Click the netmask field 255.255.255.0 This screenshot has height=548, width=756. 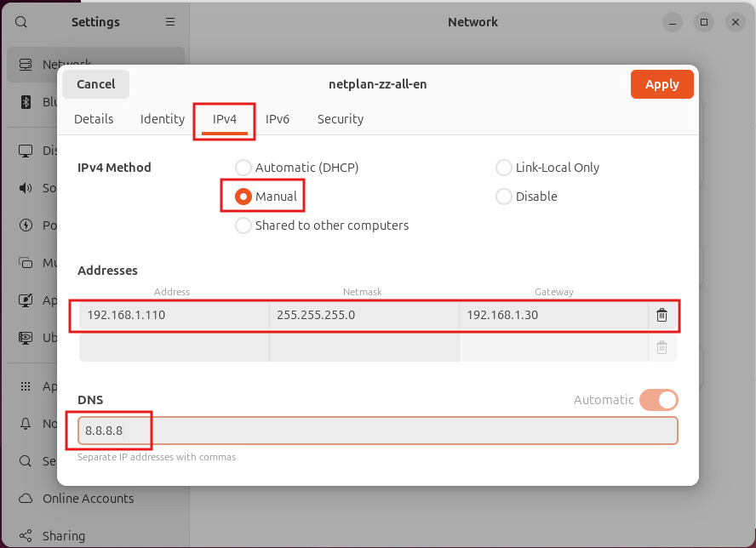364,315
